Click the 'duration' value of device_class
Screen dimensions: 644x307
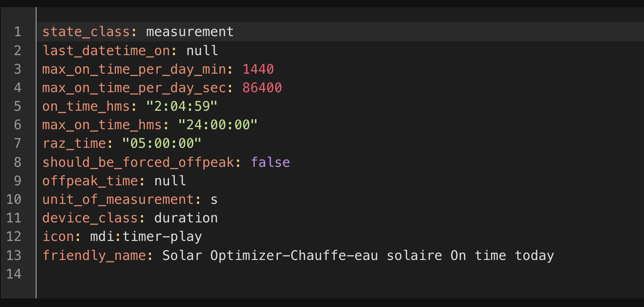[186, 218]
